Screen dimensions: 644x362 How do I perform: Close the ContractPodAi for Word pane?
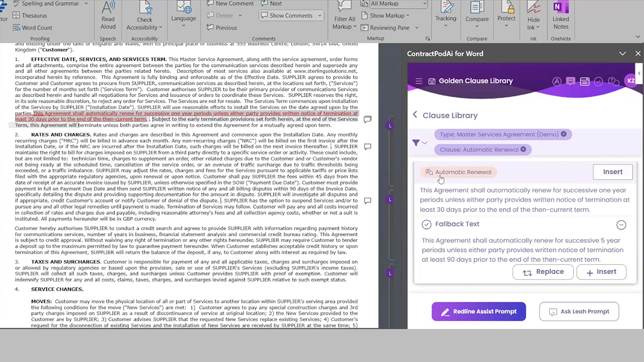coord(638,53)
